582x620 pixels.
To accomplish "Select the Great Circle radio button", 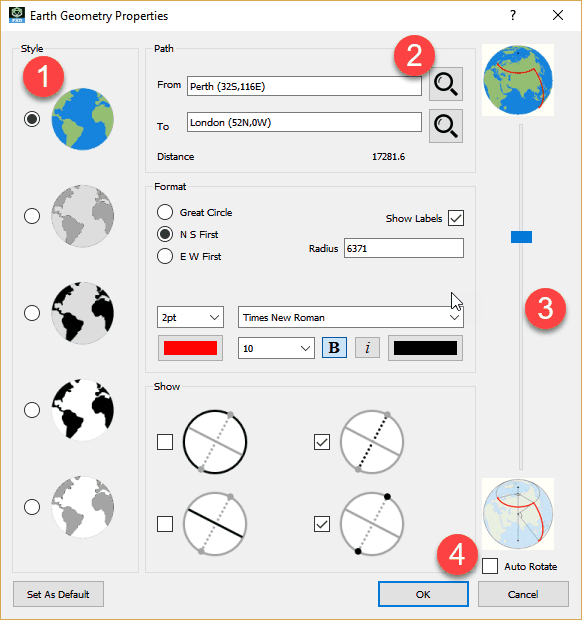I will (x=165, y=212).
